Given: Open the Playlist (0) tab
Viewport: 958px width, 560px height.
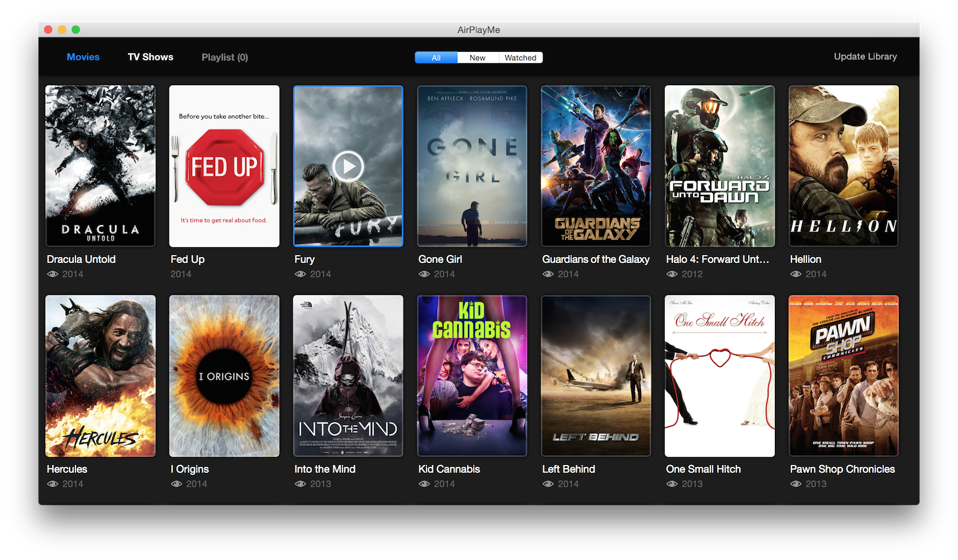Looking at the screenshot, I should point(224,57).
